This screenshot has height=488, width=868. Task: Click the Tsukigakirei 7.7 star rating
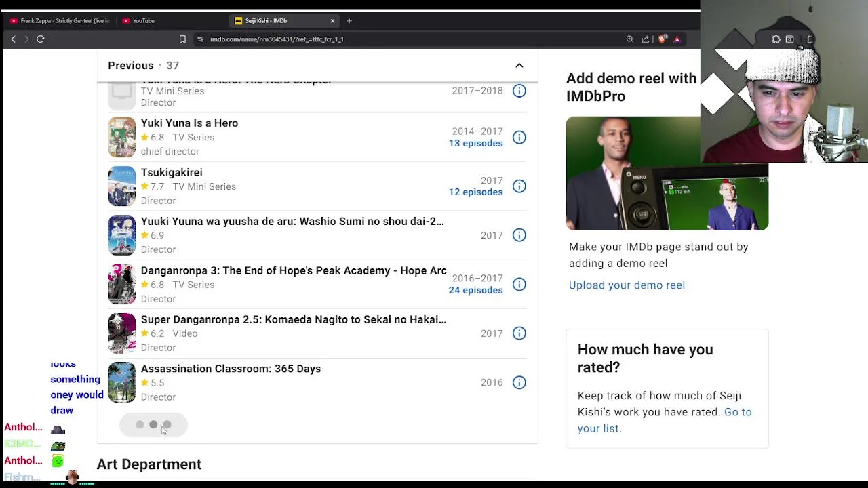pos(153,187)
